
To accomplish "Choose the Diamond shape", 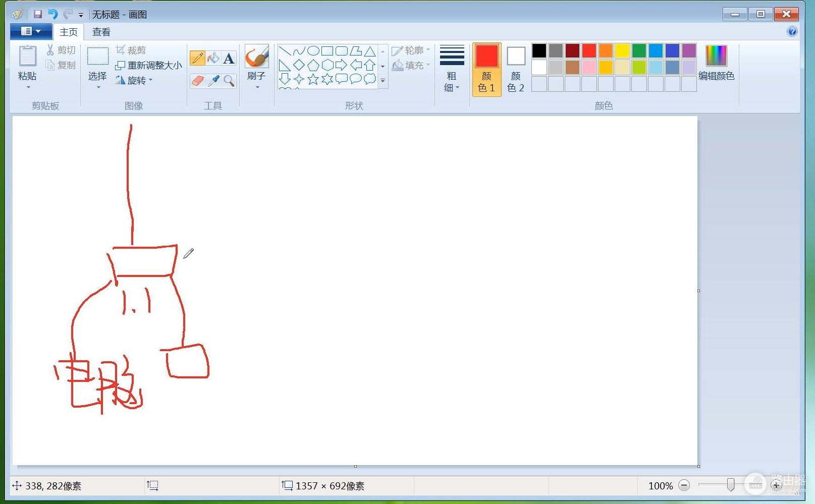I will [299, 65].
